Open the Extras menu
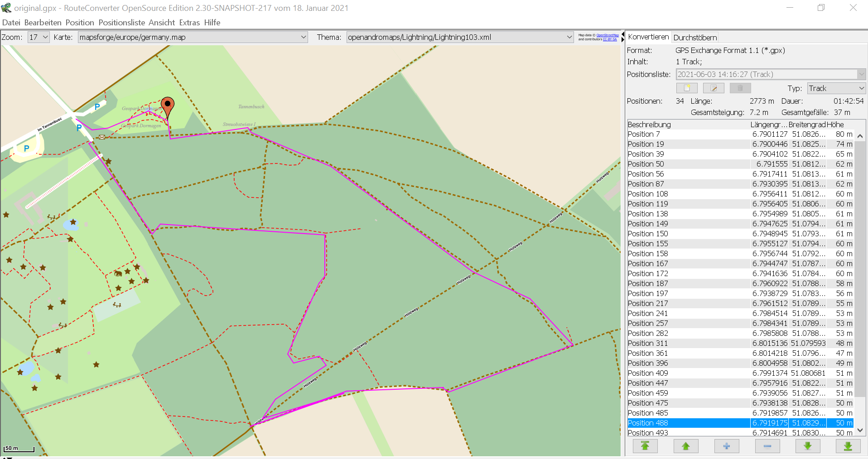The image size is (868, 459). pos(189,23)
